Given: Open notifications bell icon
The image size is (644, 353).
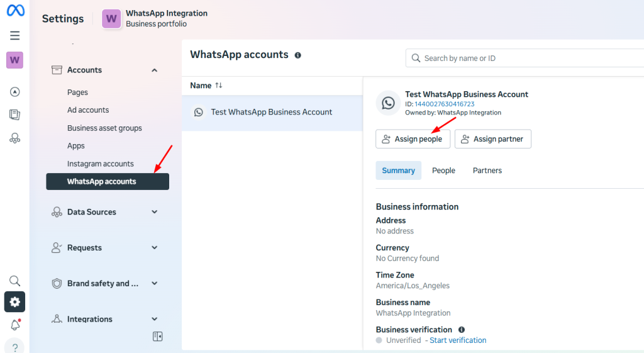Looking at the screenshot, I should point(15,325).
